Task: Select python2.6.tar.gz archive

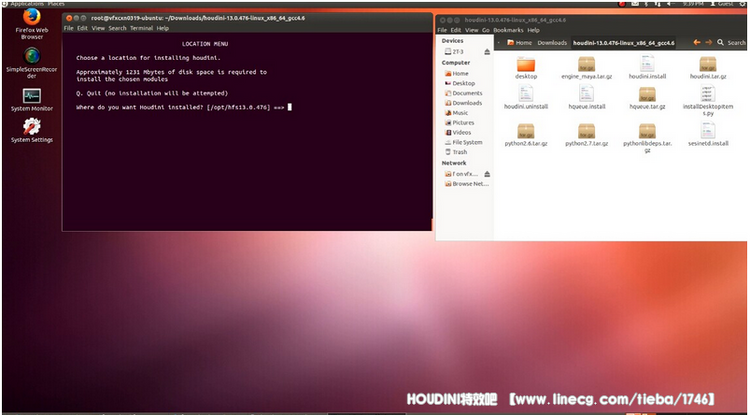Action: [x=526, y=135]
